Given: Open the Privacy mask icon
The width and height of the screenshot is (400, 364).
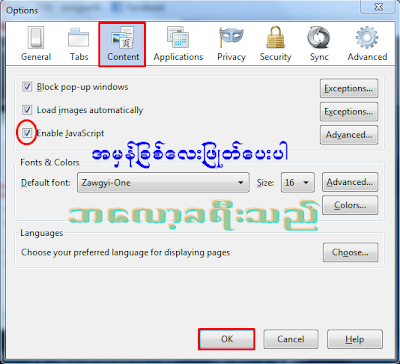Looking at the screenshot, I should tap(231, 44).
